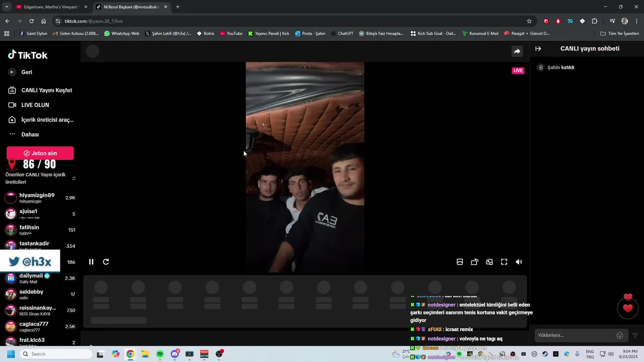Select LIVE OLUN menu item
The width and height of the screenshot is (644, 362).
pyautogui.click(x=29, y=105)
